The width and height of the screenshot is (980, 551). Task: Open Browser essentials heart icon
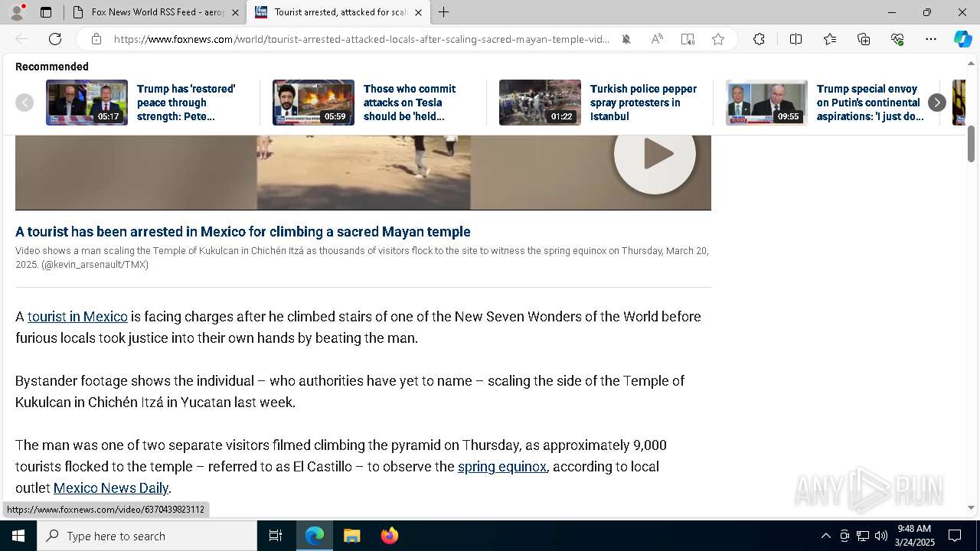897,39
